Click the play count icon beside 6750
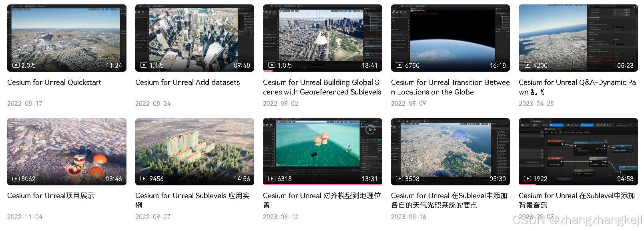 tap(399, 65)
